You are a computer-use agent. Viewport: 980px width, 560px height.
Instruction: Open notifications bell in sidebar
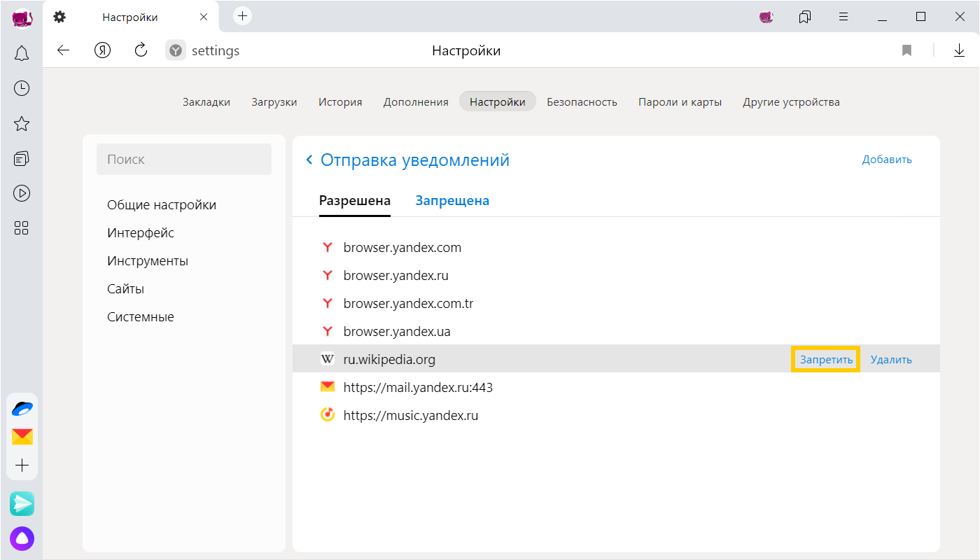pyautogui.click(x=22, y=53)
